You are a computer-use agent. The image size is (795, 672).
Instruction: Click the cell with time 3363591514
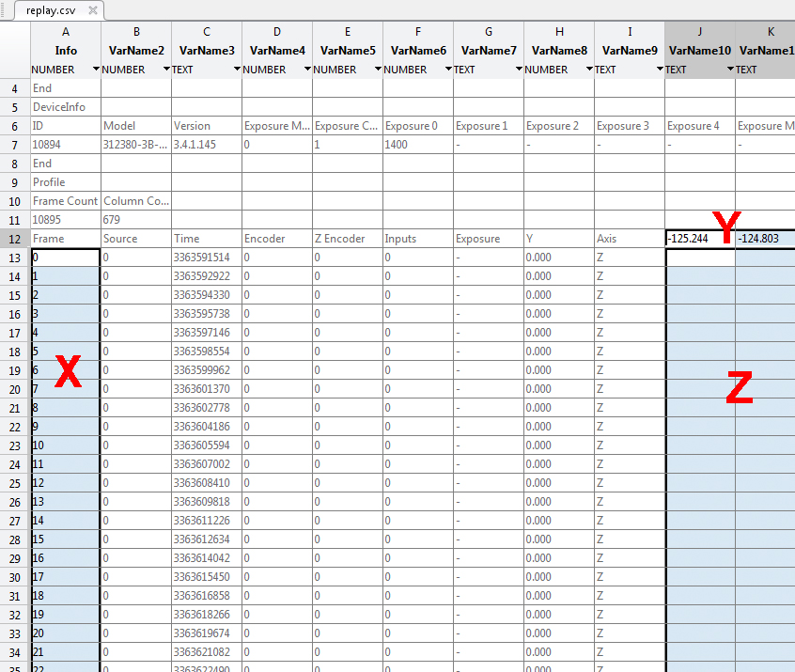206,258
